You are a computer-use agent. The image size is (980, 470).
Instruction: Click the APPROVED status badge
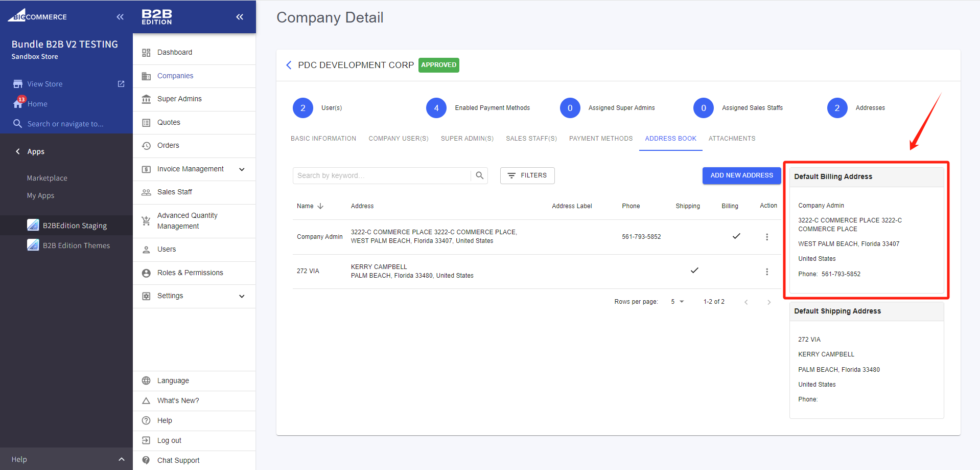438,65
